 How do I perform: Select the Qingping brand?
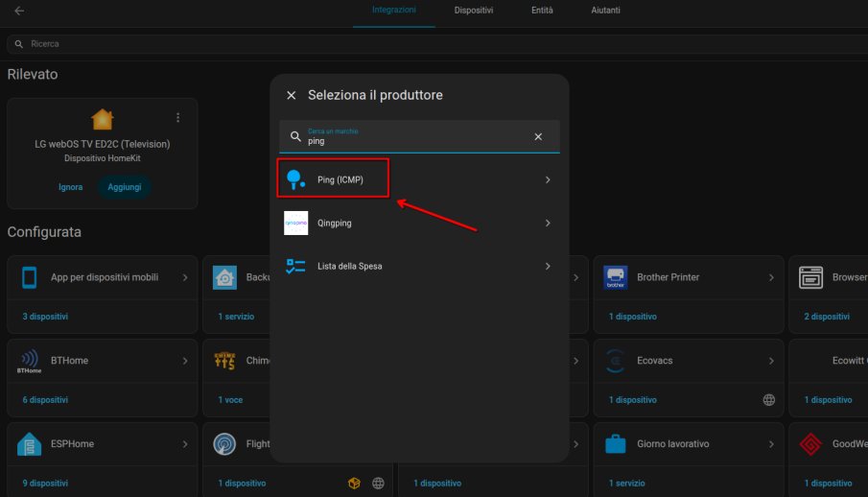coord(419,223)
